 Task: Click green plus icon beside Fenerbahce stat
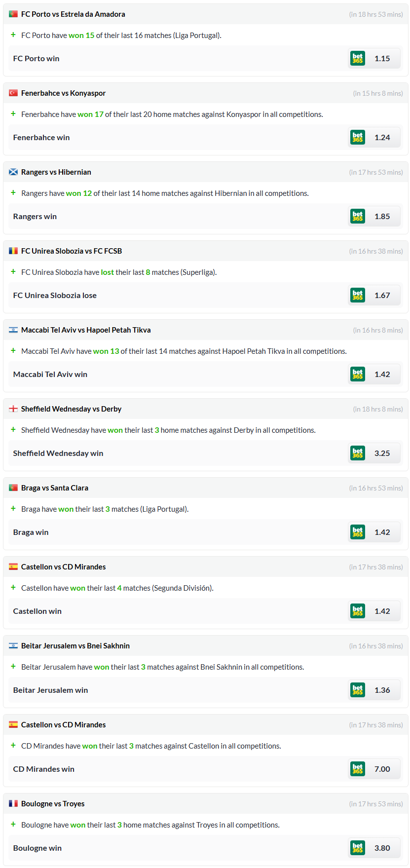click(x=13, y=114)
